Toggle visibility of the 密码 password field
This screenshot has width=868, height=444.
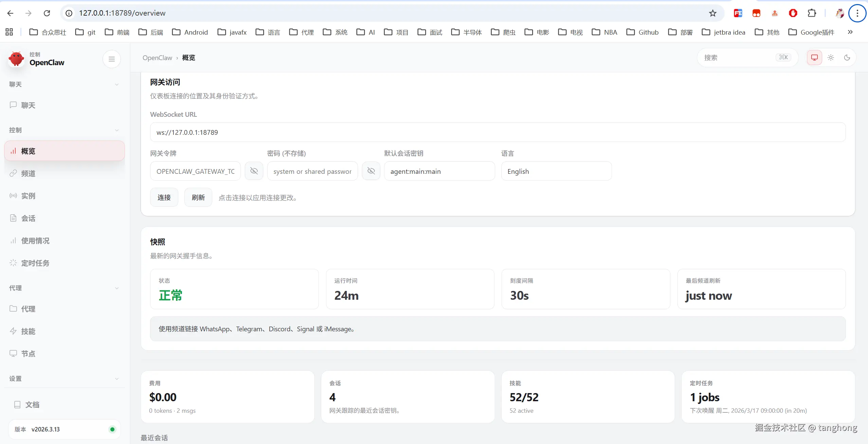pyautogui.click(x=371, y=171)
